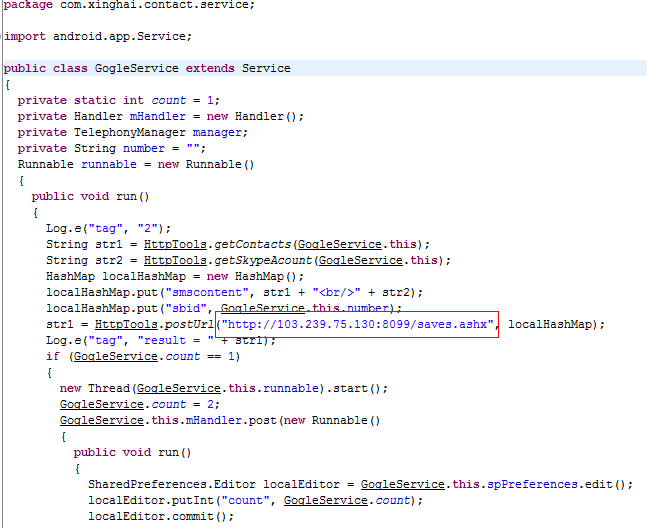Click the "private static int count = 1;" line

[x=118, y=100]
